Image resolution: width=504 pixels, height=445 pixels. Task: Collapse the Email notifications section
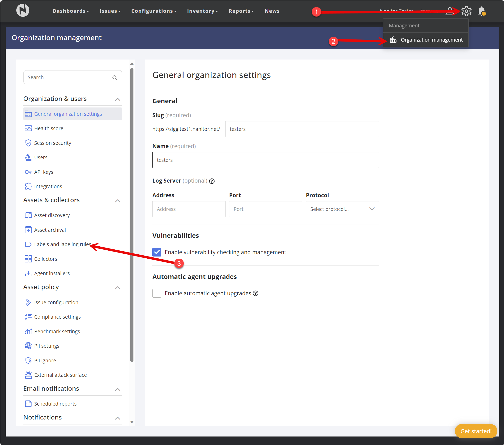coord(118,389)
